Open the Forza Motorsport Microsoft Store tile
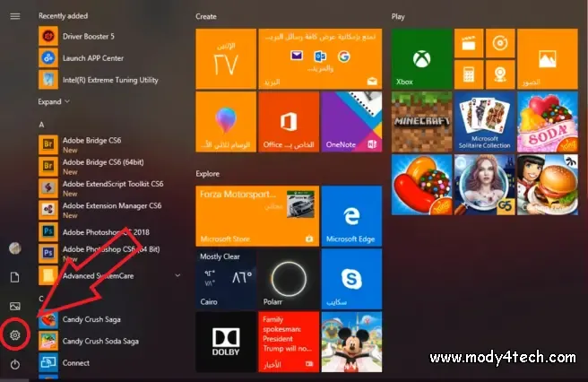 (x=257, y=216)
